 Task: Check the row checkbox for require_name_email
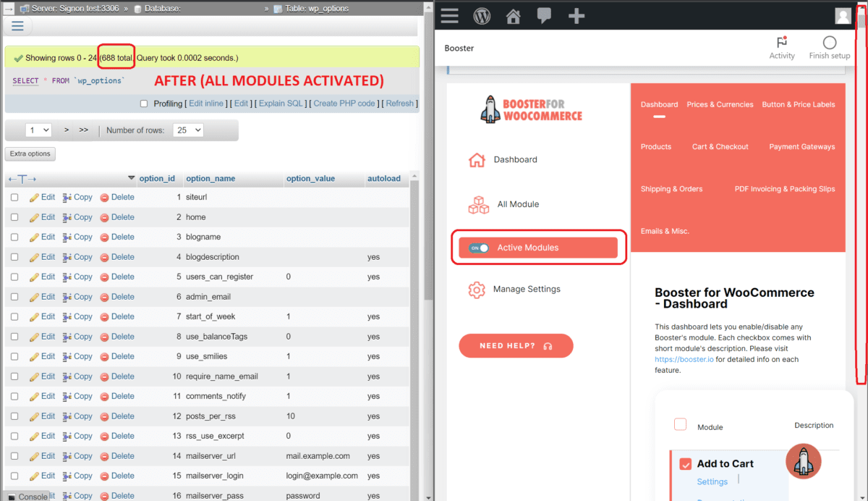14,376
